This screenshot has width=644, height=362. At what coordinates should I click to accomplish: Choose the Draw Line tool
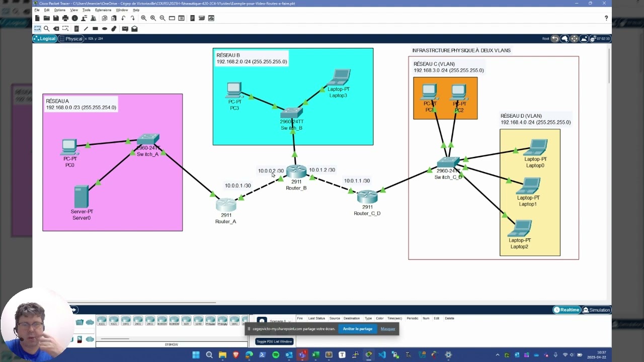[x=86, y=29]
